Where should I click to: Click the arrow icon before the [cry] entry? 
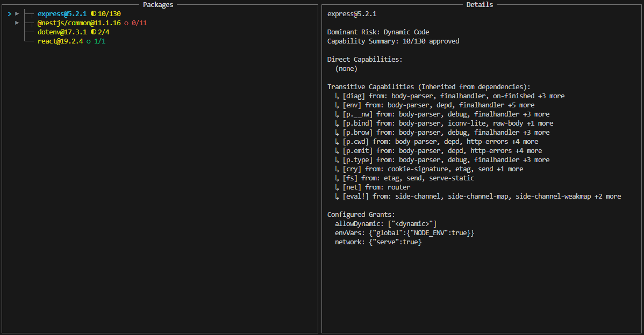coord(337,169)
